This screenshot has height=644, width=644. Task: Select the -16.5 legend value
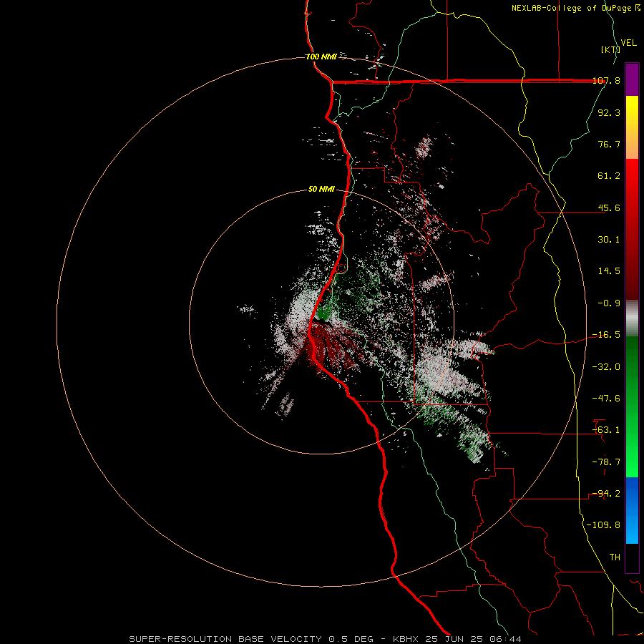606,335
